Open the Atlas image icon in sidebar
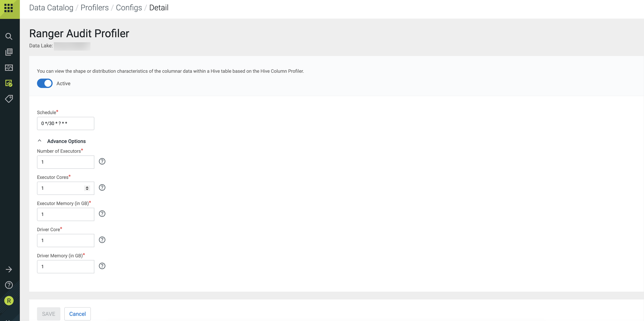This screenshot has height=321, width=644. 9,68
